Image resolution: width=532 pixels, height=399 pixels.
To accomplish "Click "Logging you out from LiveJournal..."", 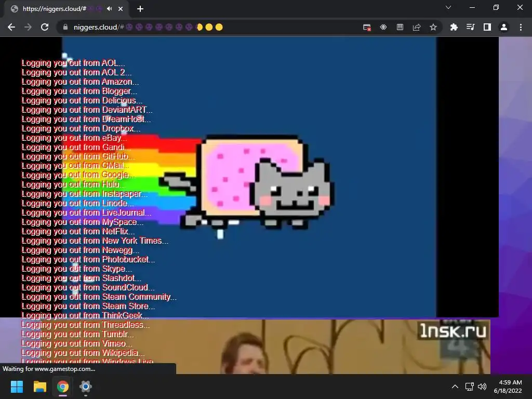I will click(87, 212).
